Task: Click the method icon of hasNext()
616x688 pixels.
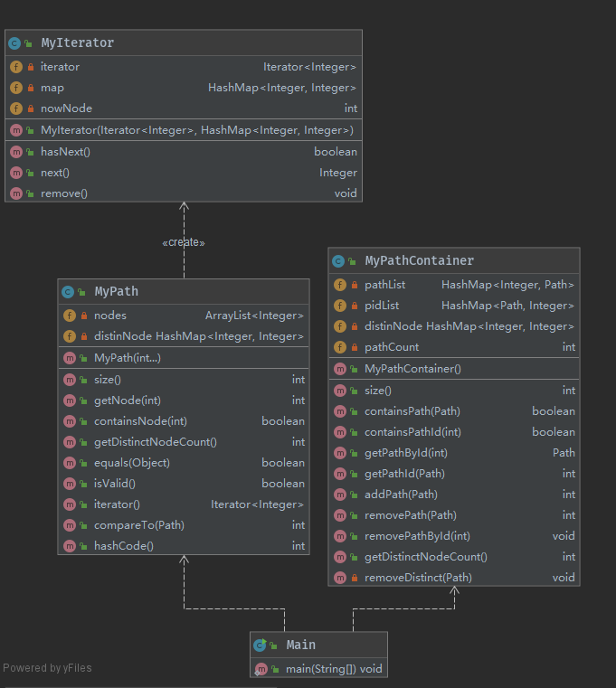Action: 16,152
